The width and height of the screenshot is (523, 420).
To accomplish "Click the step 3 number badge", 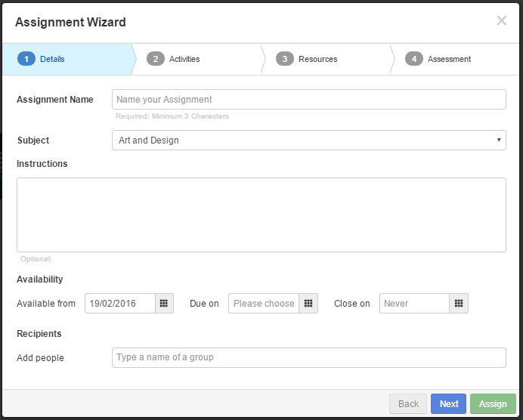I will pyautogui.click(x=284, y=59).
